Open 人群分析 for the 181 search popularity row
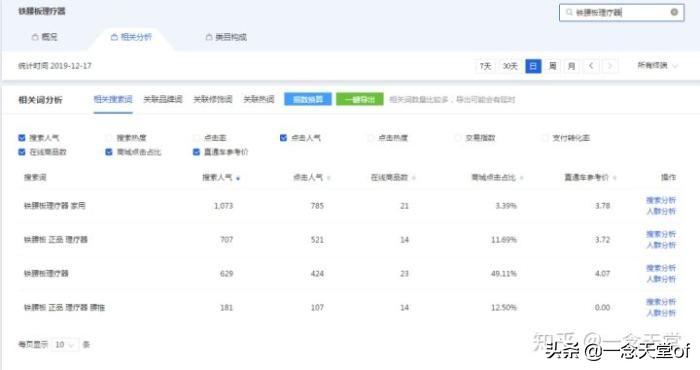The image size is (700, 370). 661,313
